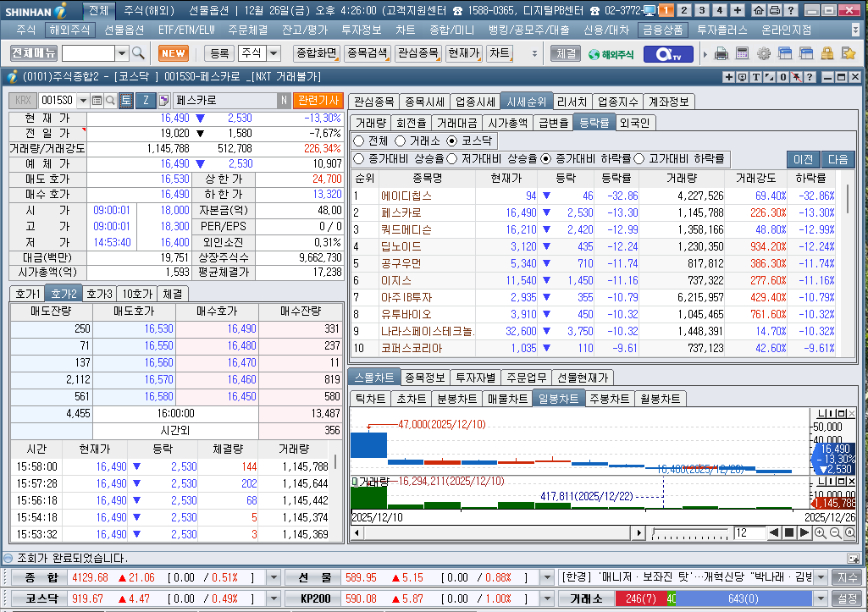868x612 pixels.
Task: Open the 전체메뉴 search box dropdown
Action: click(122, 53)
